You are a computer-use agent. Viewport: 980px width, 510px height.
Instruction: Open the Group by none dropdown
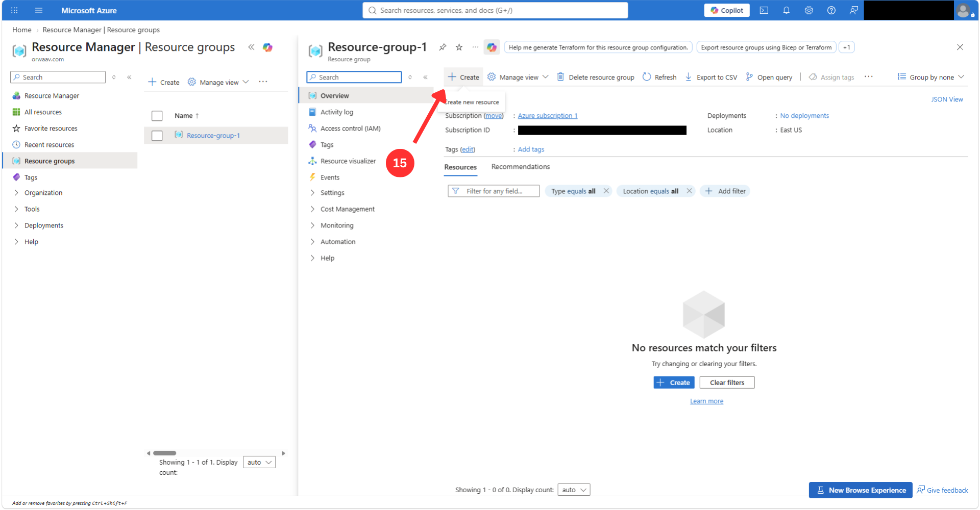tap(931, 77)
